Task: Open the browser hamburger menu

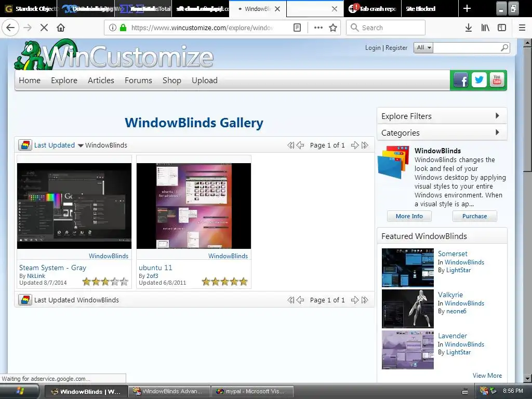Action: 522,28
